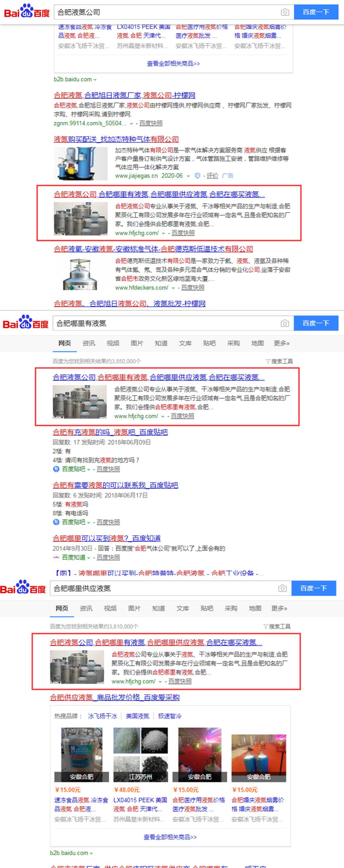Screen dimensions: 344x868
Task: Select 图片 tab in 合肥哪里有液氮 search
Action: pyautogui.click(x=137, y=343)
